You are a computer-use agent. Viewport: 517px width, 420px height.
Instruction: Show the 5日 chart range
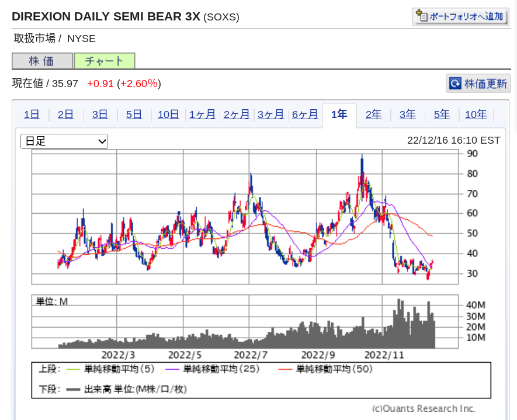tap(134, 114)
